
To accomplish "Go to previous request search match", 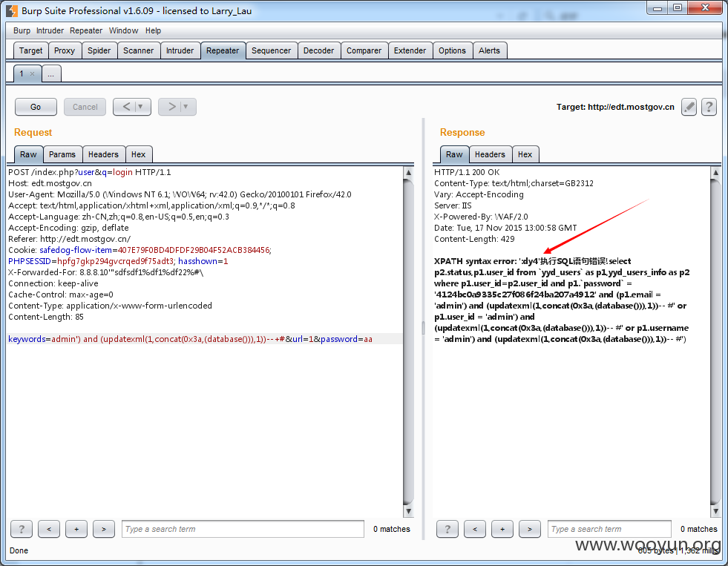I will pos(49,529).
